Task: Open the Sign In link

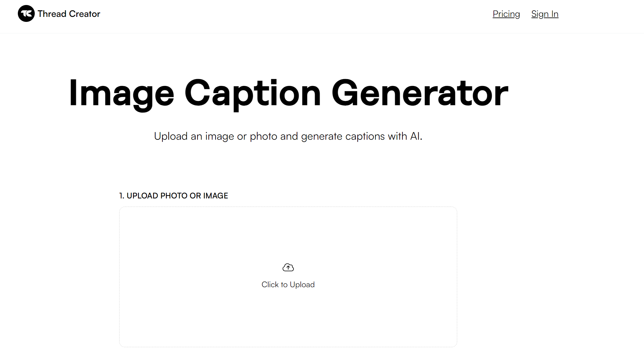Action: [544, 14]
